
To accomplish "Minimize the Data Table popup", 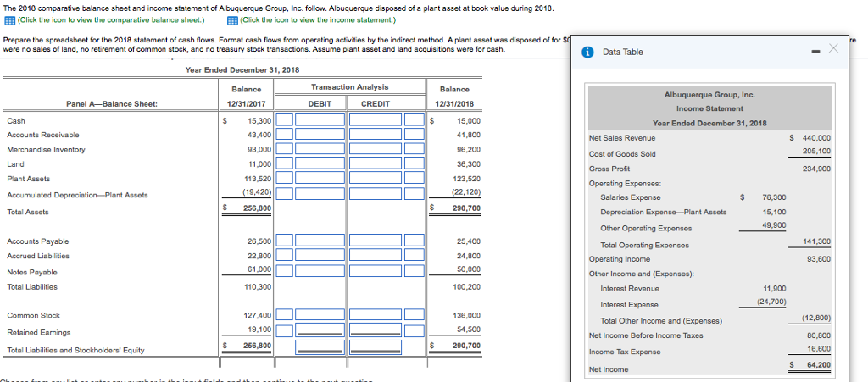I will coord(815,52).
